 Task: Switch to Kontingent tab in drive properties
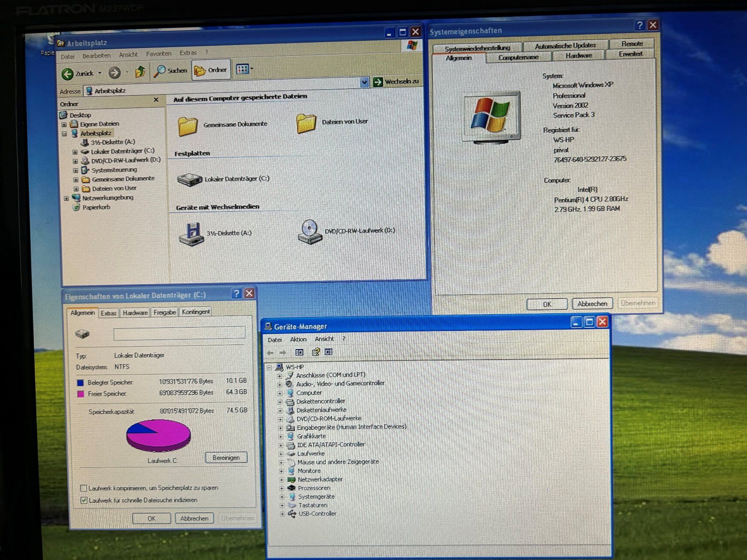pyautogui.click(x=196, y=312)
